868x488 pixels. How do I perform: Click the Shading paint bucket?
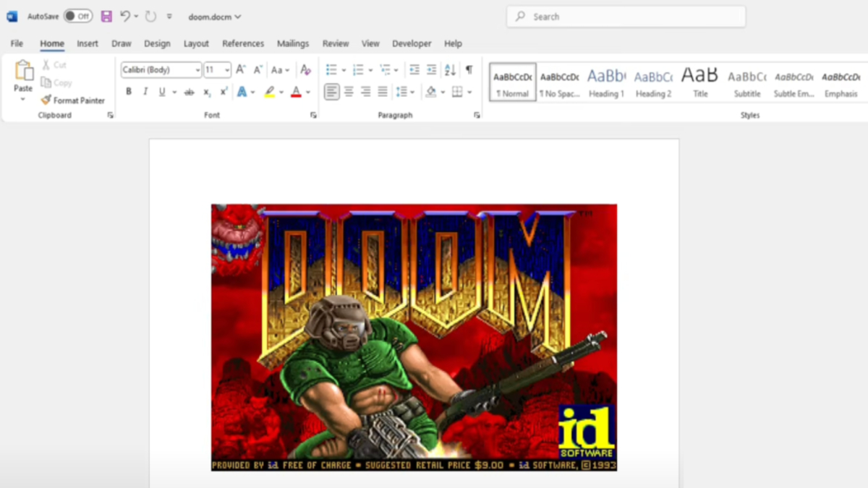(431, 92)
